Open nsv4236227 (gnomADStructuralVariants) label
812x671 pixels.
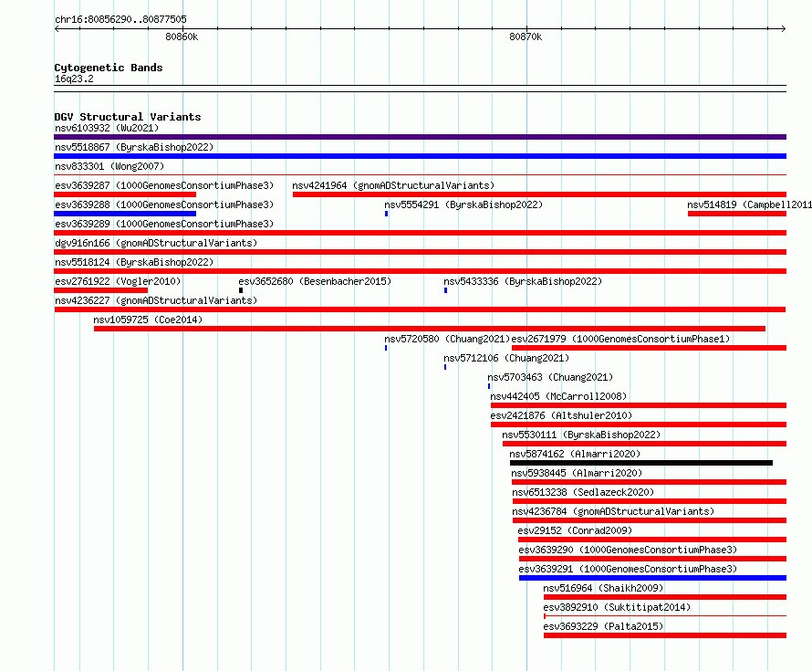pyautogui.click(x=156, y=300)
